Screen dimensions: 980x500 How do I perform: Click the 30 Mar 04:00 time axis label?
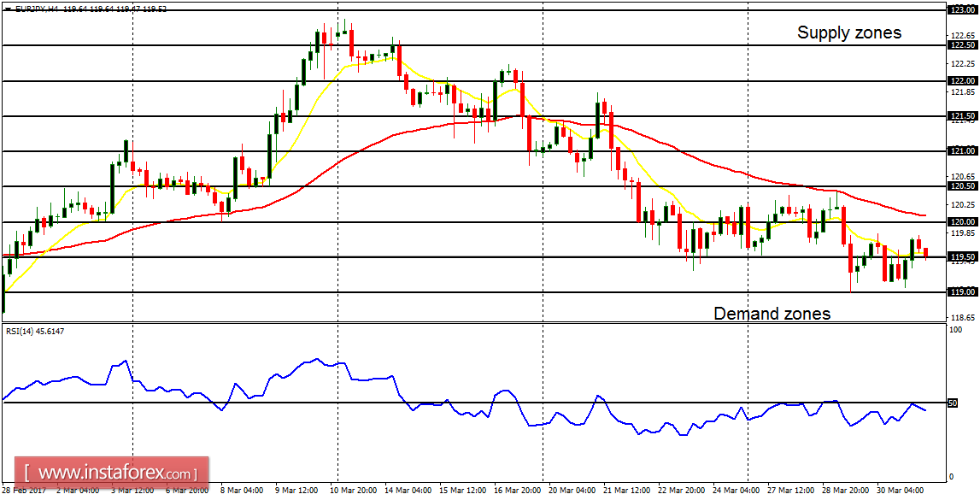[901, 491]
